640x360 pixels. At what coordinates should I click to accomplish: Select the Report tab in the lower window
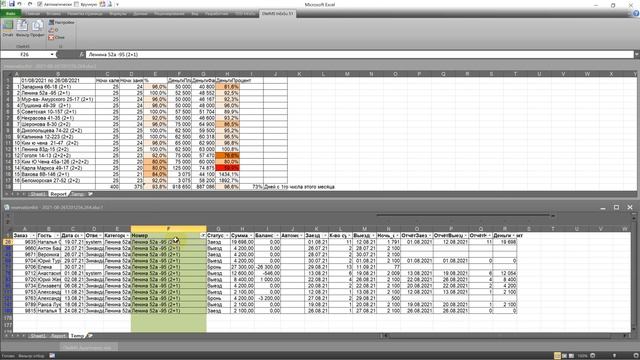58,336
